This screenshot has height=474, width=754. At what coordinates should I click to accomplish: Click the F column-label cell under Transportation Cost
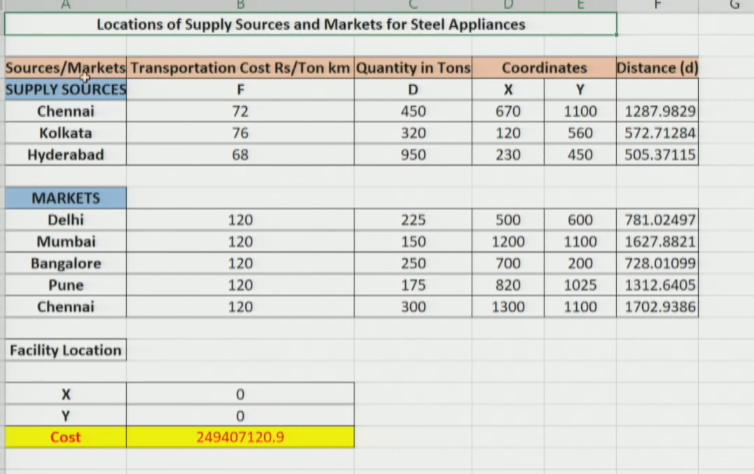(240, 89)
